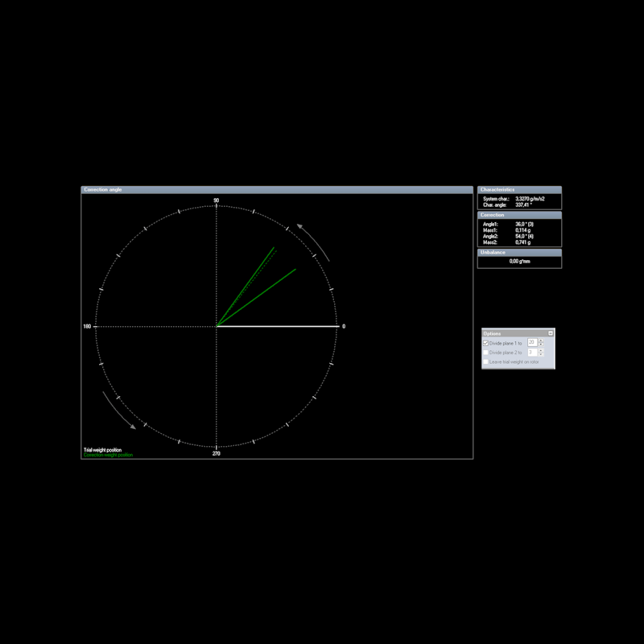This screenshot has width=644, height=644.
Task: Click the System char. value 3,3270
Action: coord(530,199)
